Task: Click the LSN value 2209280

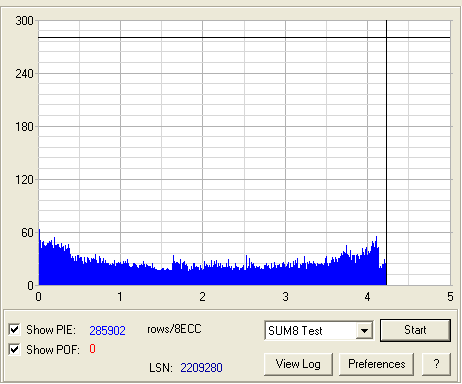Action: pyautogui.click(x=201, y=368)
